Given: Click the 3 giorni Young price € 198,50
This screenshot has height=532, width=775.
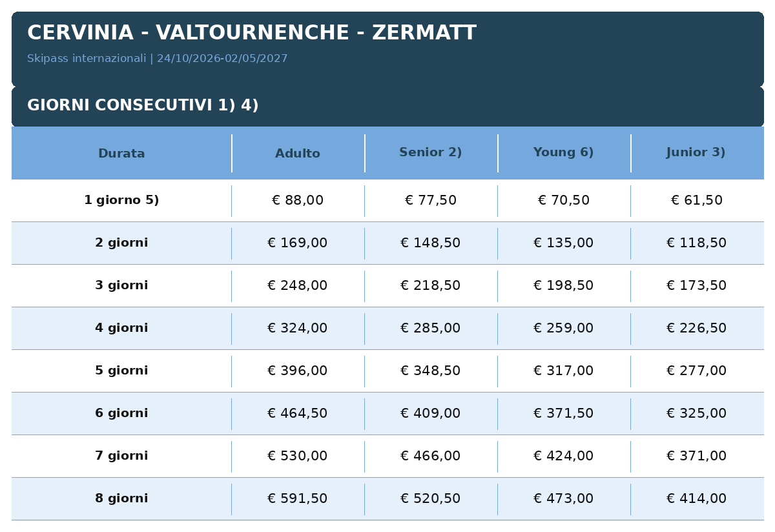Looking at the screenshot, I should (x=564, y=286).
